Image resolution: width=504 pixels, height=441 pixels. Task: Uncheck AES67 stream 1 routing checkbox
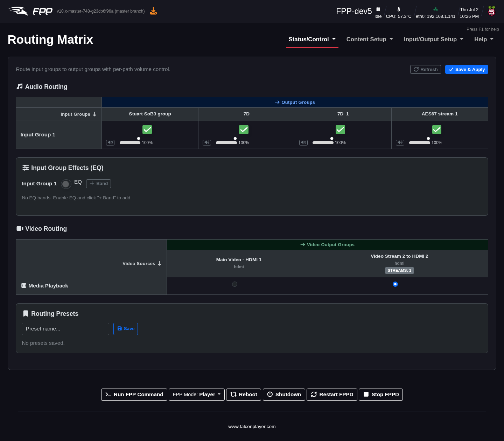tap(437, 130)
